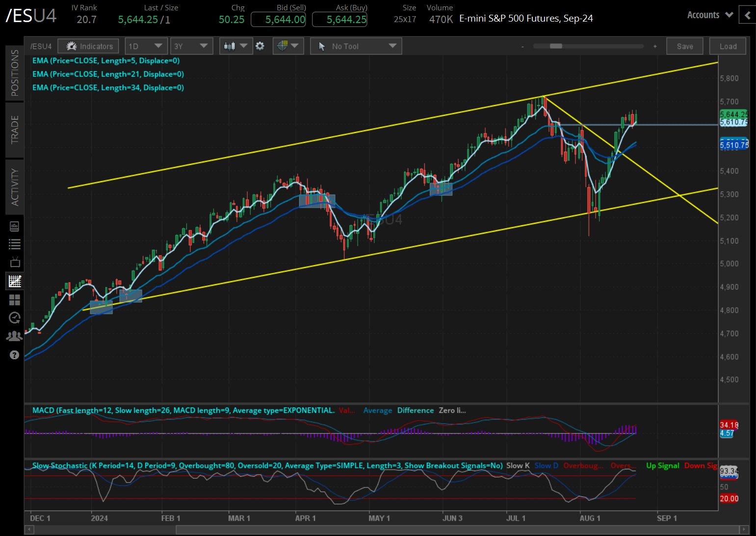Viewport: 756px width, 536px height.
Task: Click the Bid (Sell) 5,644.00 price box
Action: pos(278,20)
